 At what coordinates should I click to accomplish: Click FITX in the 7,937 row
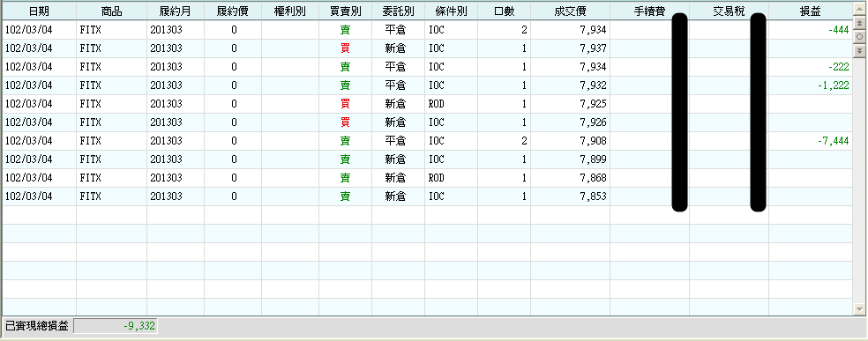pyautogui.click(x=91, y=48)
